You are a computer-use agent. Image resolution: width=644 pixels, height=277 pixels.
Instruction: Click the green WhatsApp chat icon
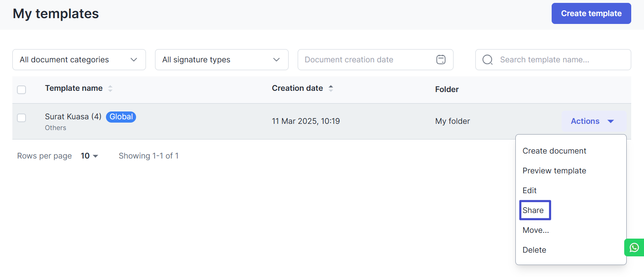point(634,247)
